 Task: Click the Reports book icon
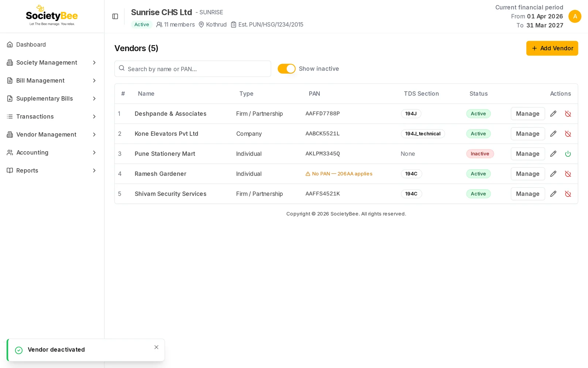(10, 170)
